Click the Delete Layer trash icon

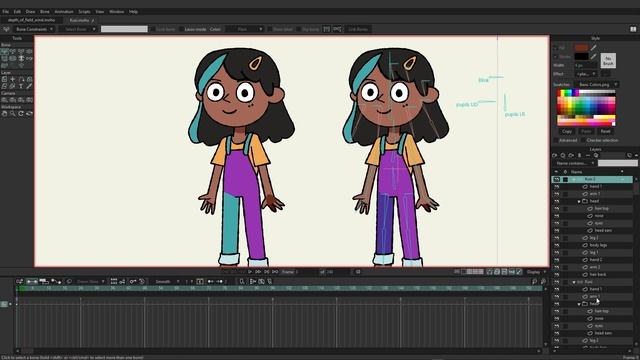point(579,156)
